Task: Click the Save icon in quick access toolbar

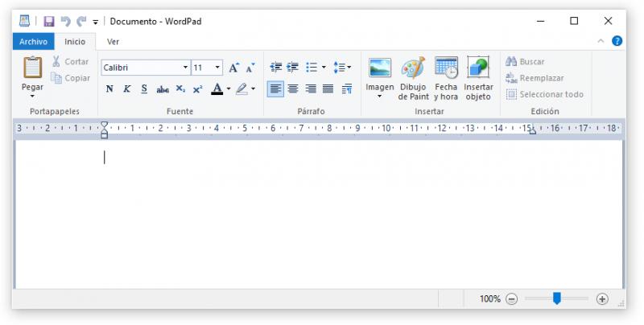Action: click(49, 22)
